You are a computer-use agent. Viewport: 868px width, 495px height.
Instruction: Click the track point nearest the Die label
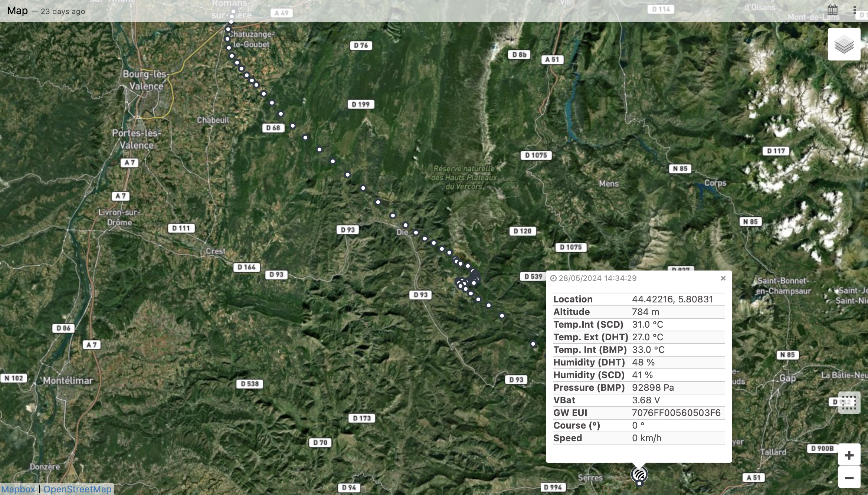(405, 225)
